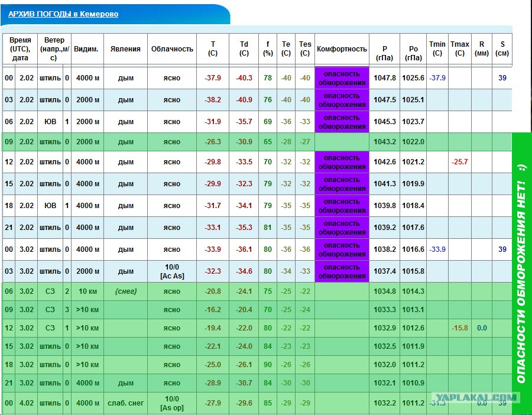Select humidity value 90
Image resolution: width=532 pixels, height=415 pixels.
(x=268, y=364)
